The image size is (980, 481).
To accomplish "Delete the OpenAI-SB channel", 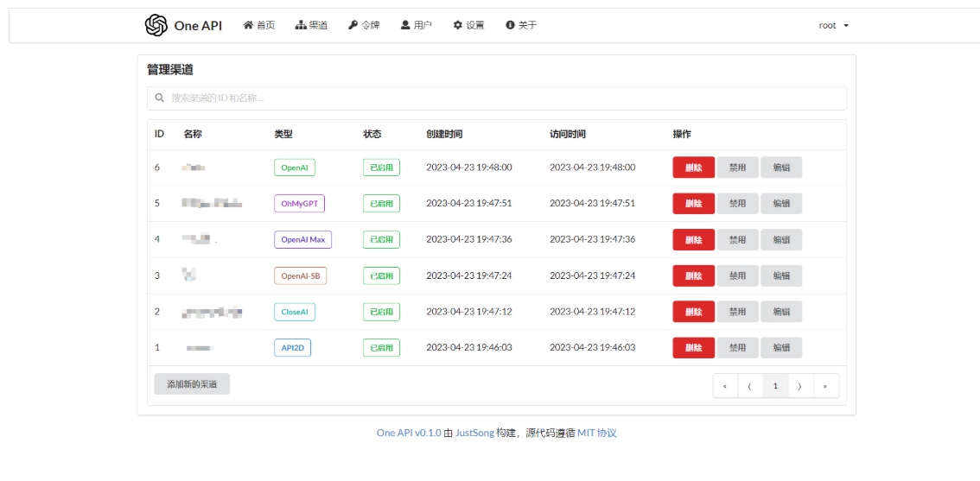I will tap(694, 275).
